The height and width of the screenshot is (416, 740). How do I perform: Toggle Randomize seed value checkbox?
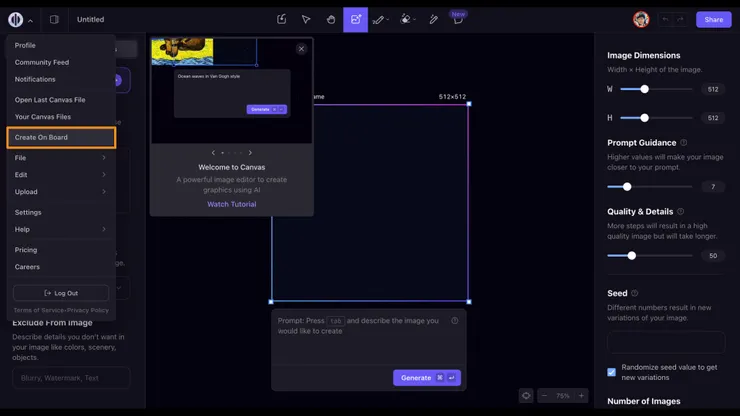pos(612,372)
